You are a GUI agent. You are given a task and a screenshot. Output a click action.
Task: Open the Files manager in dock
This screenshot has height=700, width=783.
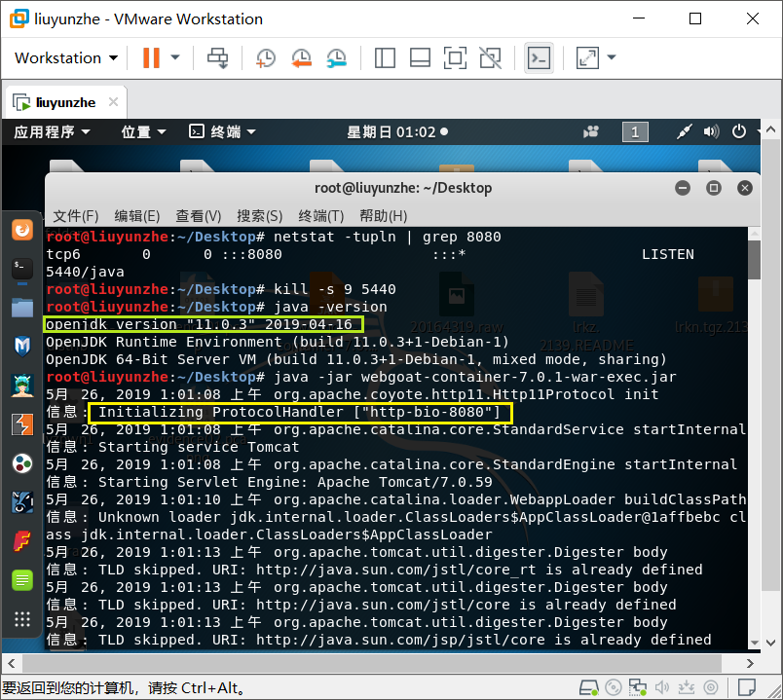(x=22, y=308)
